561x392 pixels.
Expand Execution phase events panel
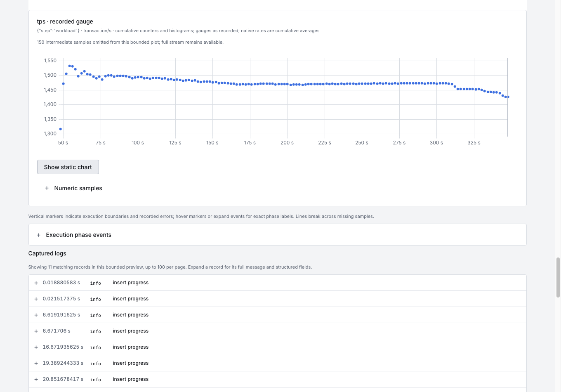tap(277, 235)
